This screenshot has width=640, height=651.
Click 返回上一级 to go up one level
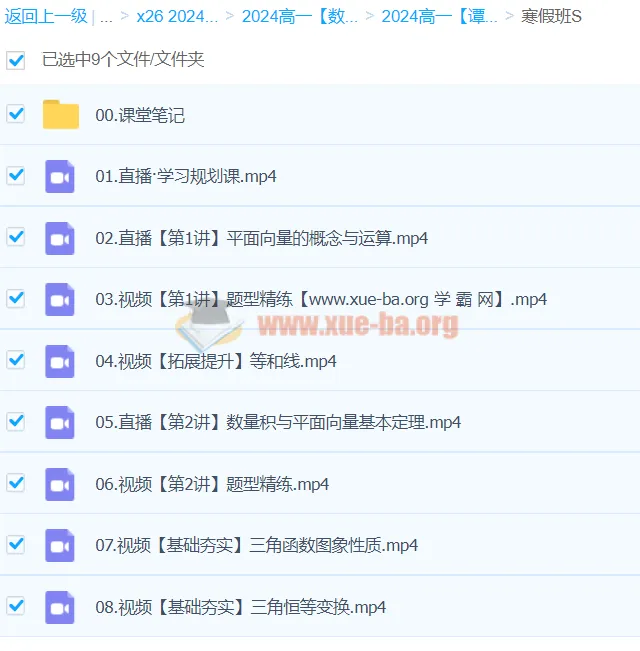tap(45, 16)
